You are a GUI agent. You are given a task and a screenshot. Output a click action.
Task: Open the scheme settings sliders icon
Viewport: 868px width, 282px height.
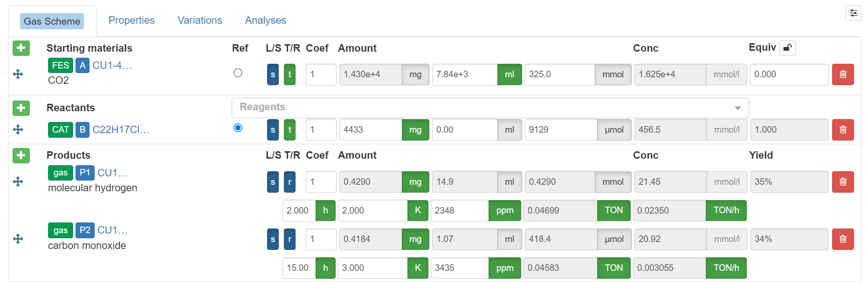(x=853, y=13)
